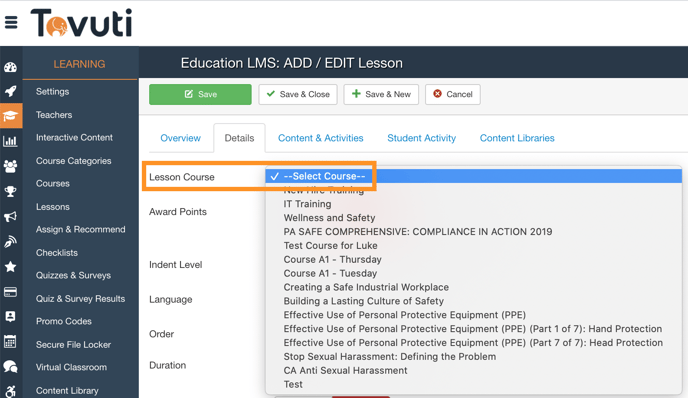This screenshot has height=398, width=688.
Task: Select Course A1 - Tuesday option
Action: click(x=473, y=273)
